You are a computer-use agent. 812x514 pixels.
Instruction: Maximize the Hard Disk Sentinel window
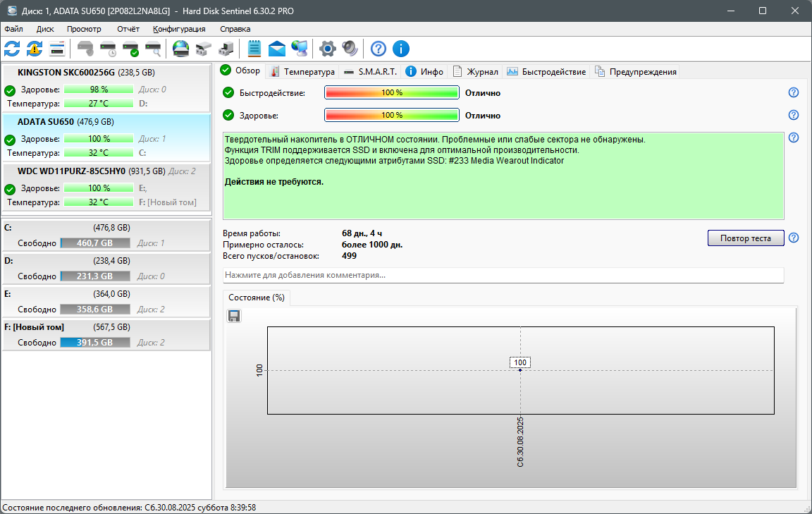point(762,11)
